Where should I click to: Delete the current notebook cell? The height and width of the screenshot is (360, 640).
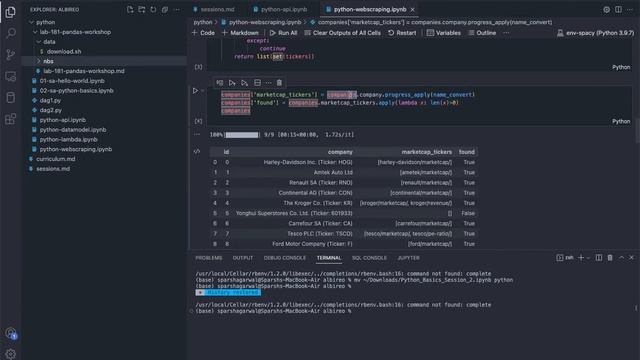pyautogui.click(x=279, y=83)
